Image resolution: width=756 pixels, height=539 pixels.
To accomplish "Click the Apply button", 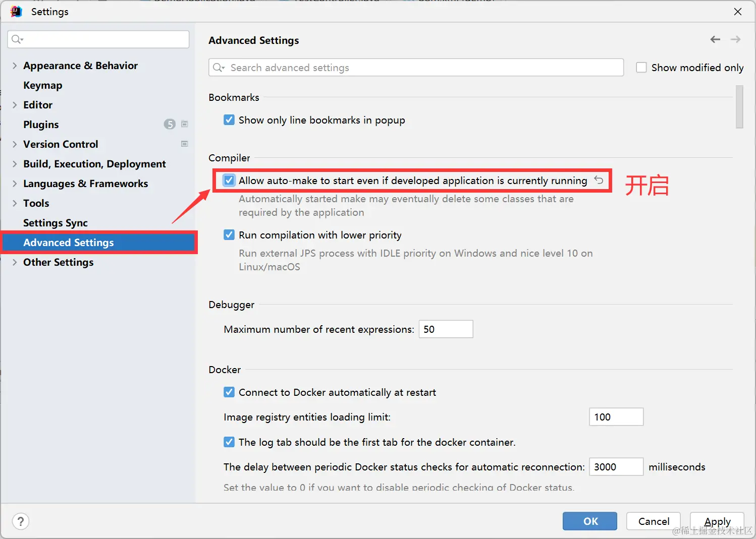I will [x=717, y=521].
